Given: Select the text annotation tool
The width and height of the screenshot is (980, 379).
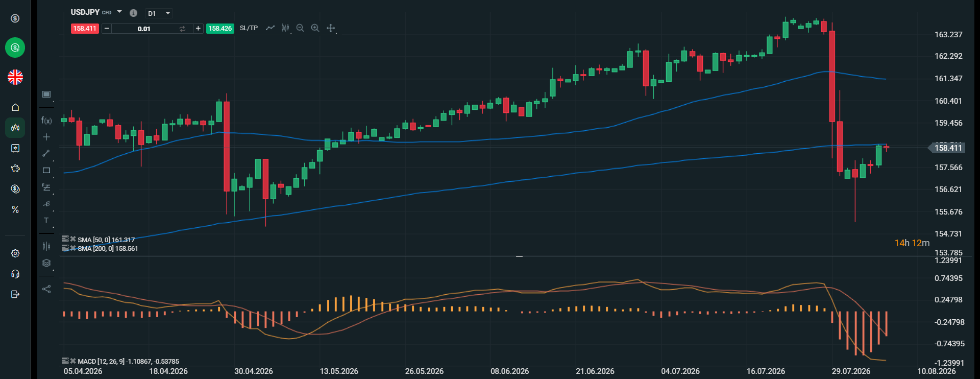Looking at the screenshot, I should click(46, 220).
